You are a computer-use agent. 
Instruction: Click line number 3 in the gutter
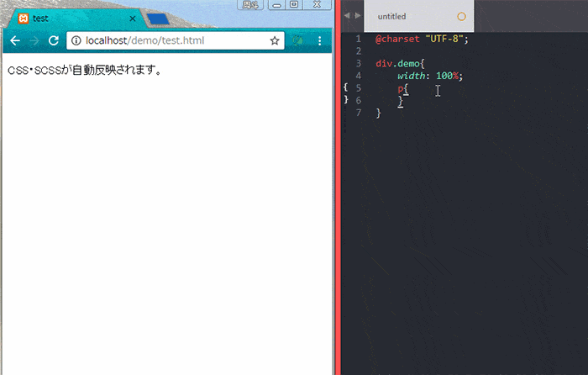click(x=359, y=63)
